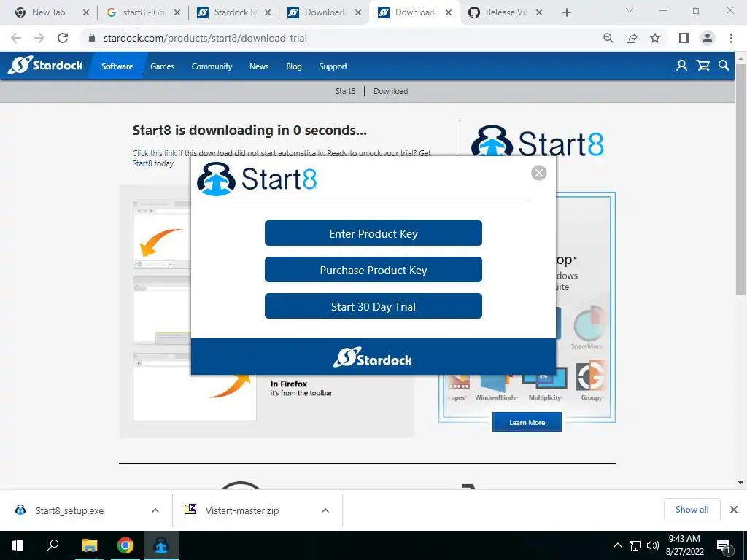
Task: Close the GitHub Release tab
Action: click(539, 12)
